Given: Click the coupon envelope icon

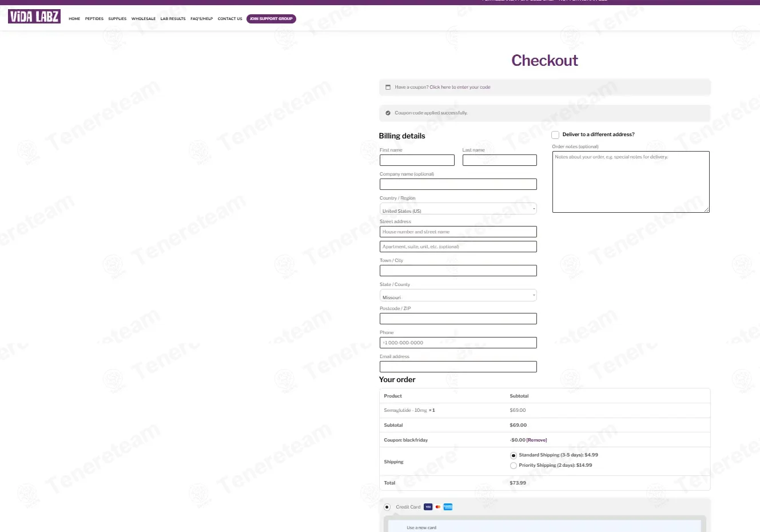Looking at the screenshot, I should coord(387,86).
